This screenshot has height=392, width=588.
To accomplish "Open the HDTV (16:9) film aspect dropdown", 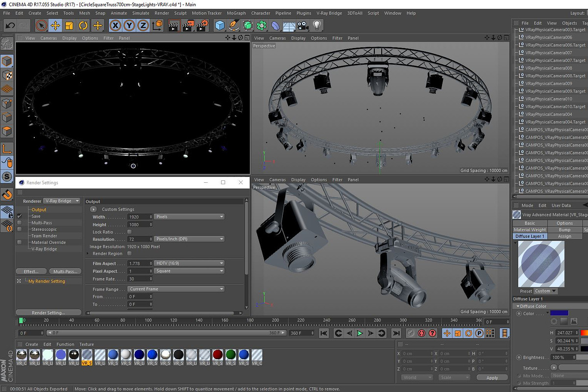I will click(189, 263).
